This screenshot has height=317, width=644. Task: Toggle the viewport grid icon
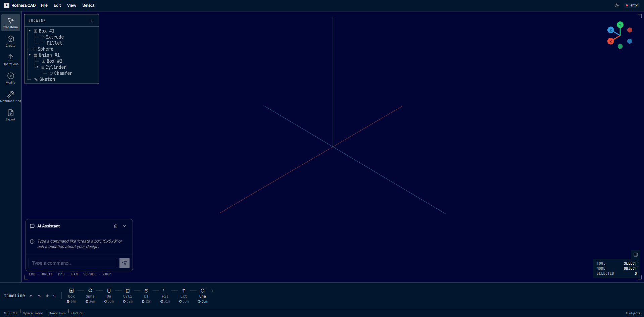(x=636, y=255)
